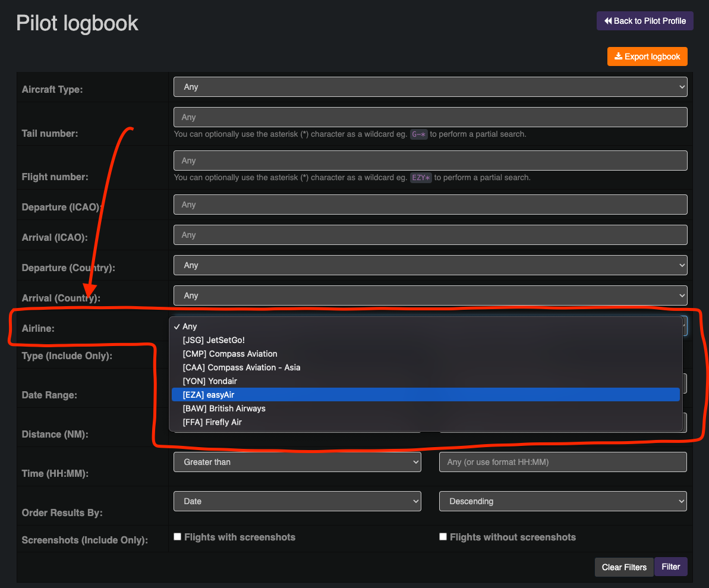
Task: Click the EZY* wildcard example badge
Action: click(x=421, y=177)
